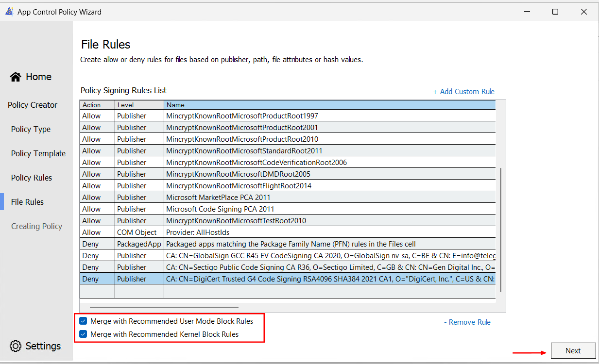Select MincryptKnownRootMicrosoftTestRoot2010 rule

[x=288, y=221]
